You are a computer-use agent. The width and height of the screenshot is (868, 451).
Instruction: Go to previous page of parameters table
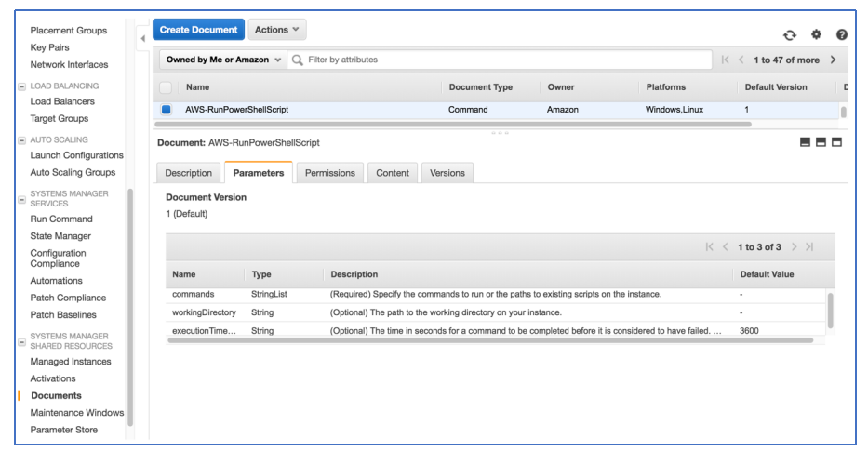725,246
